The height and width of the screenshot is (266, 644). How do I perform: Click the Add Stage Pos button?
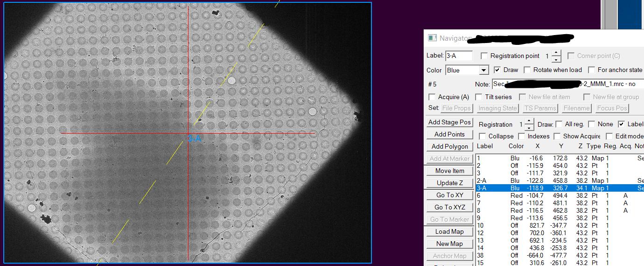click(450, 122)
